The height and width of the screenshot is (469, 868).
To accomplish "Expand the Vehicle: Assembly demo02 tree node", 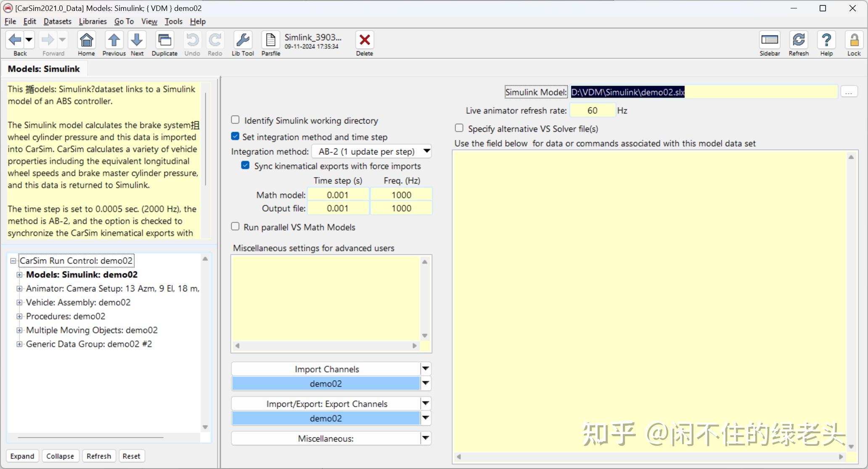I will [19, 302].
